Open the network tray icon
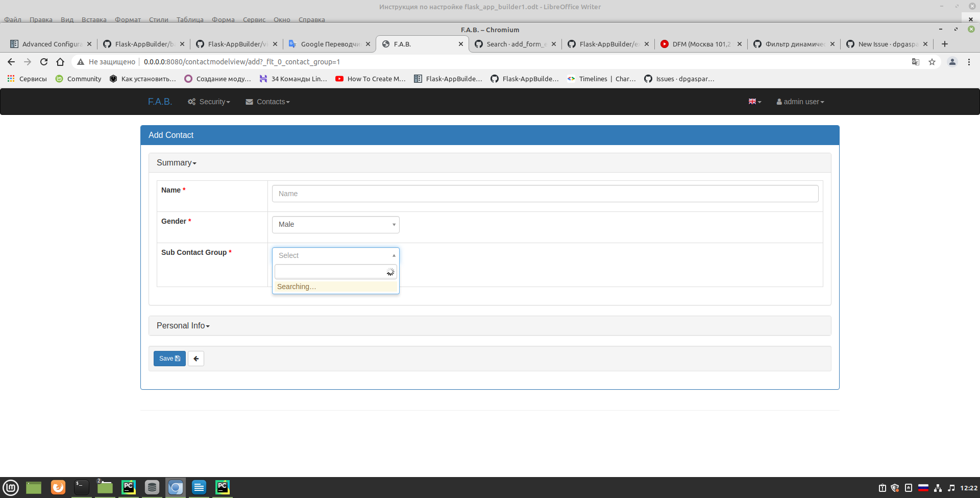The image size is (980, 498). pos(938,488)
